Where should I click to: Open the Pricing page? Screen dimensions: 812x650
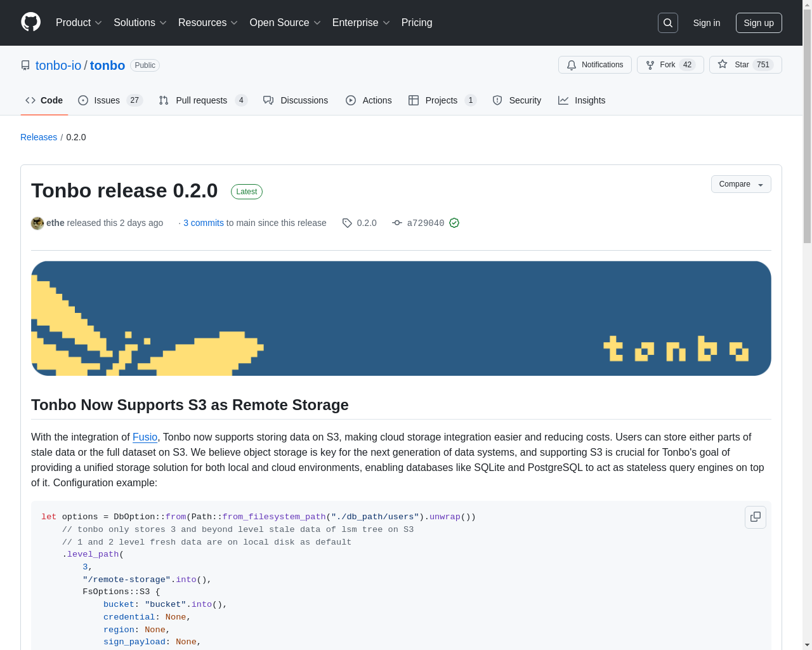pyautogui.click(x=417, y=23)
